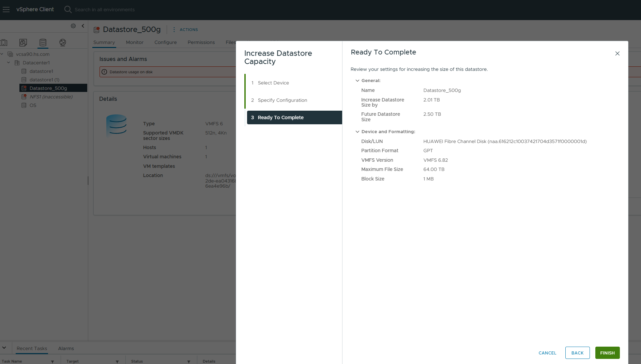Click the datastore1 (1) datastore icon

point(24,80)
